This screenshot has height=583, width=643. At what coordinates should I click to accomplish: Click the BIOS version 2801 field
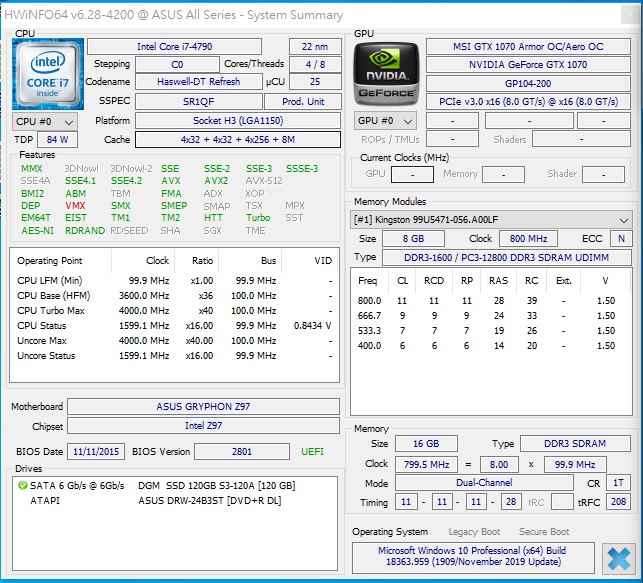pos(242,452)
